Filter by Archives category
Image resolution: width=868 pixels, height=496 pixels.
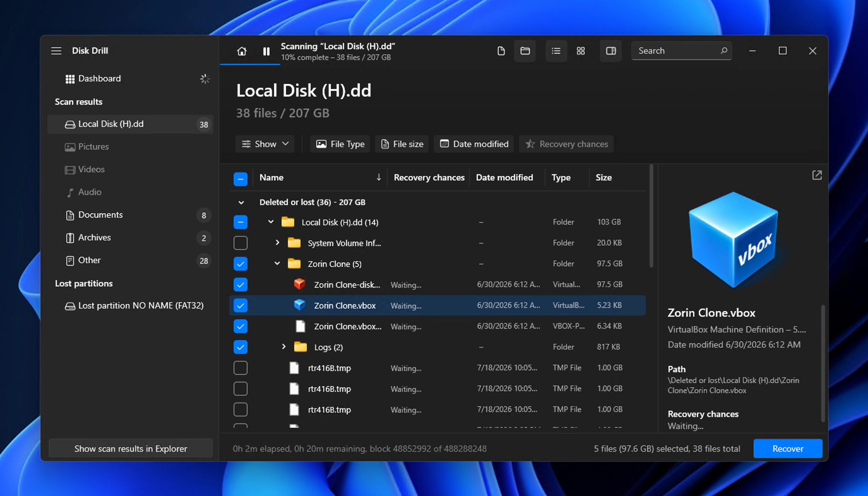point(130,238)
